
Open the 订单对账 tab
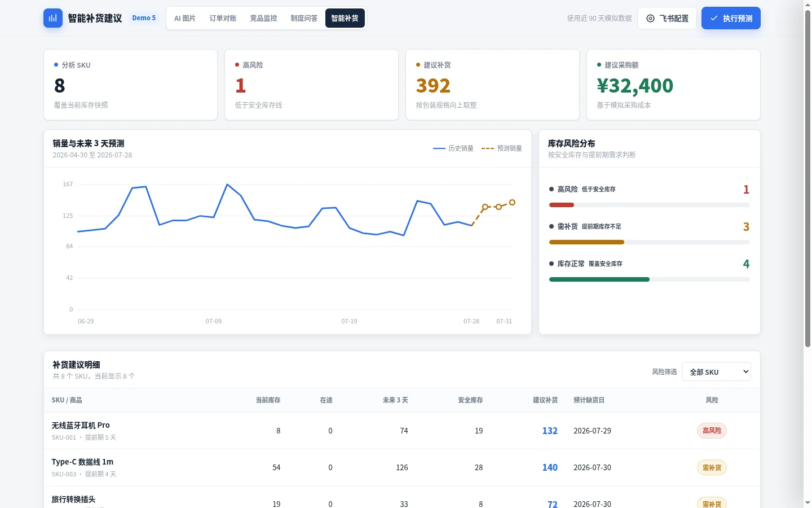coord(223,18)
